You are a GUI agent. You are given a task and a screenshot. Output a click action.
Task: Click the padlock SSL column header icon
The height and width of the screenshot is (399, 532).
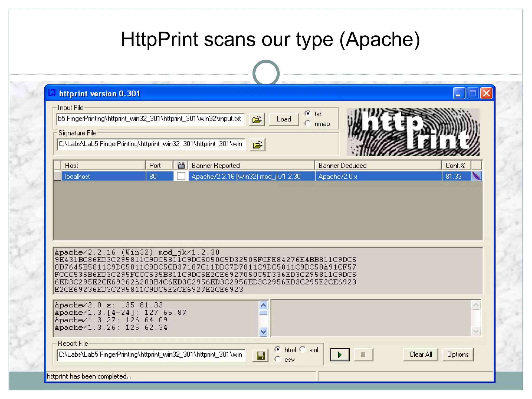coord(181,165)
